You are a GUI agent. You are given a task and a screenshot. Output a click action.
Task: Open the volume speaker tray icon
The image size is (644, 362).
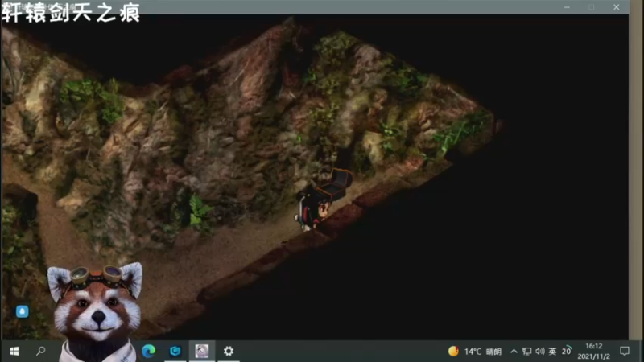click(x=539, y=352)
